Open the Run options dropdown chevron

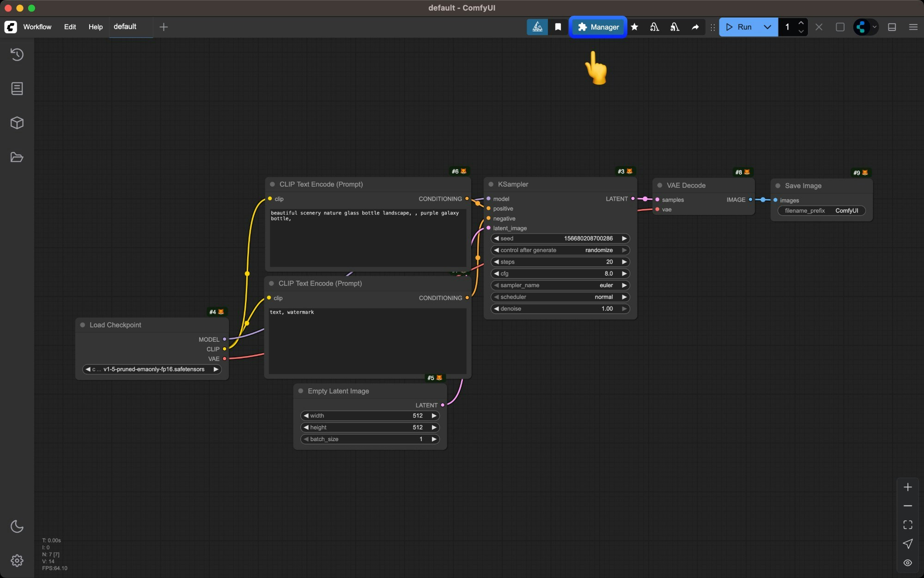pyautogui.click(x=767, y=27)
